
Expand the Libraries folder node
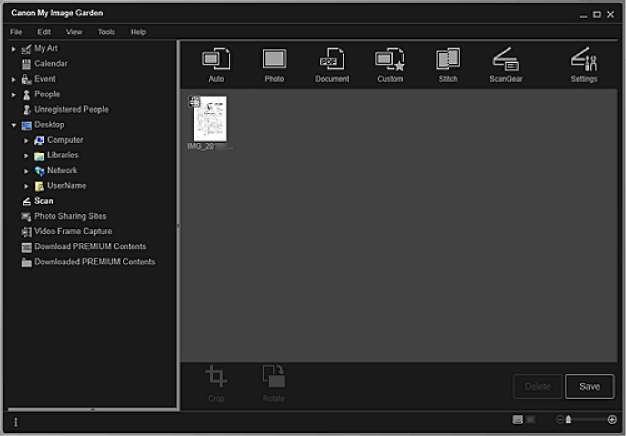point(27,156)
